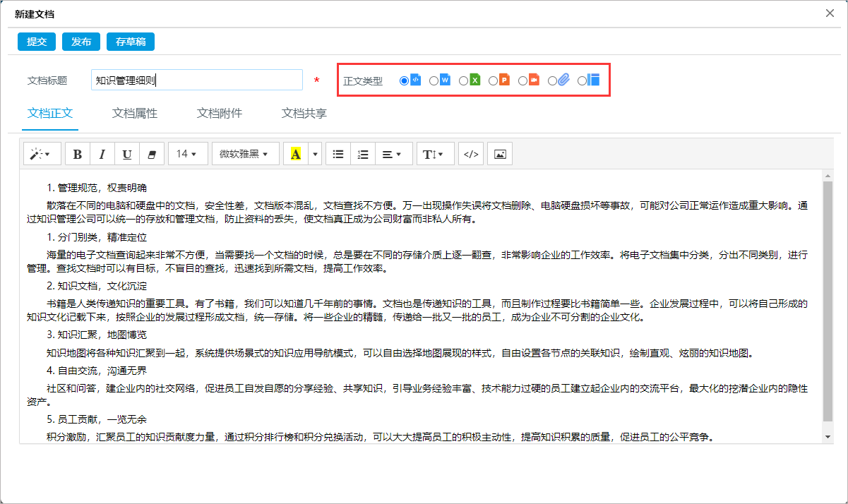Insert a picture using the image icon
This screenshot has height=504, width=848.
coord(500,154)
